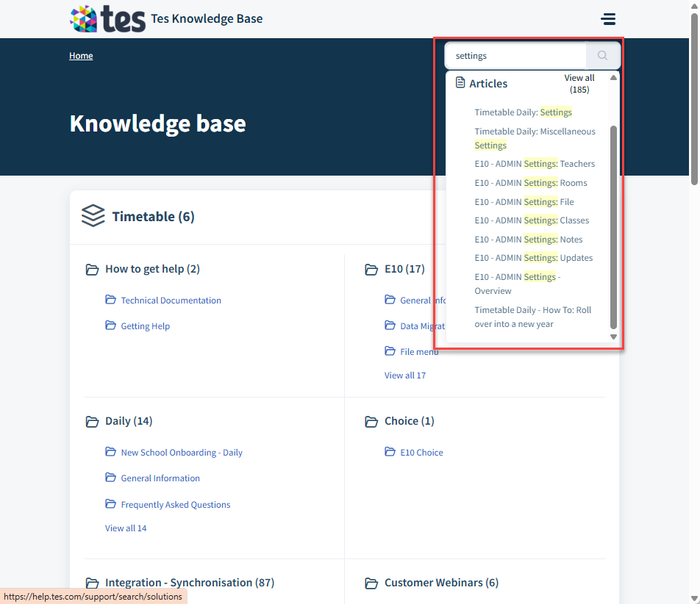Click the Tes colorful logo
This screenshot has width=700, height=604.
(107, 18)
